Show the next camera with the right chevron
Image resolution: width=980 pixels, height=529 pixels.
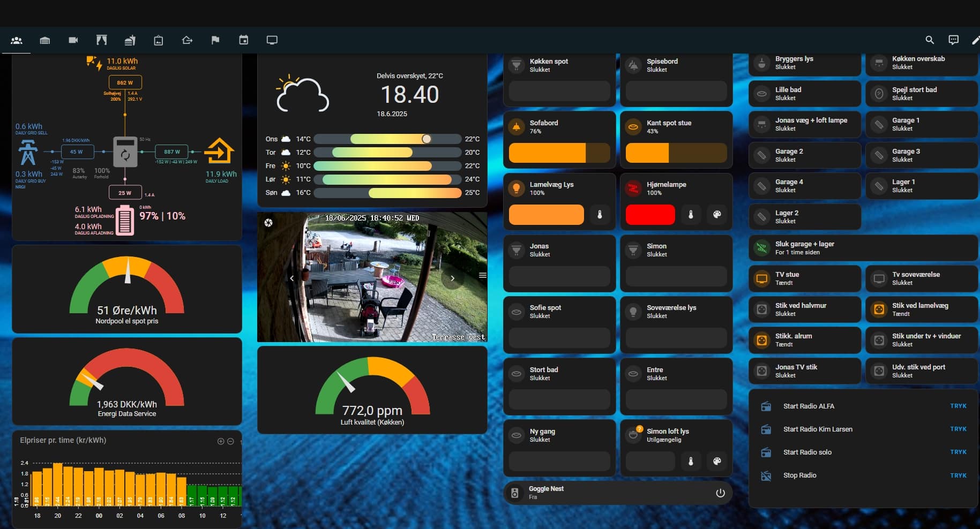(x=452, y=278)
